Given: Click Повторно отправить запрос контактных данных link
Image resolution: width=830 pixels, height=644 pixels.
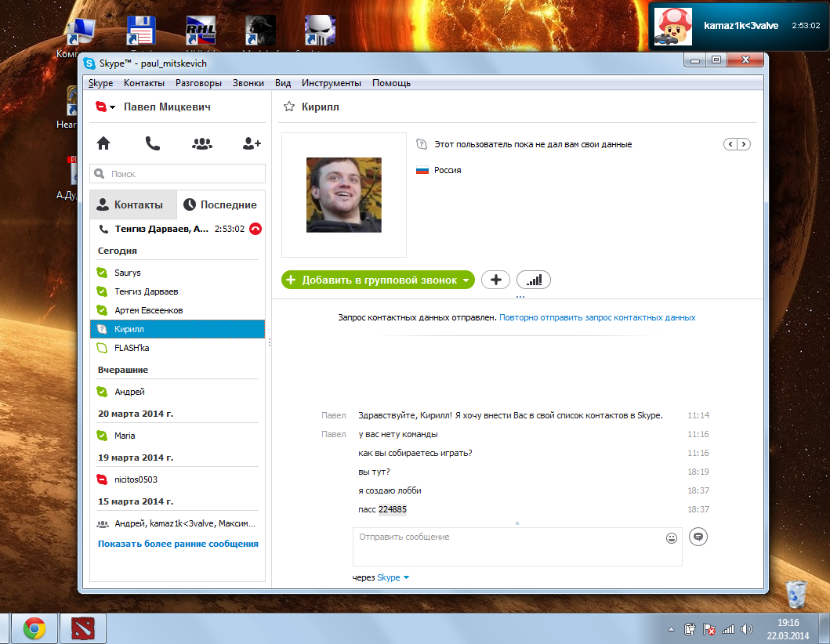Looking at the screenshot, I should [x=597, y=317].
